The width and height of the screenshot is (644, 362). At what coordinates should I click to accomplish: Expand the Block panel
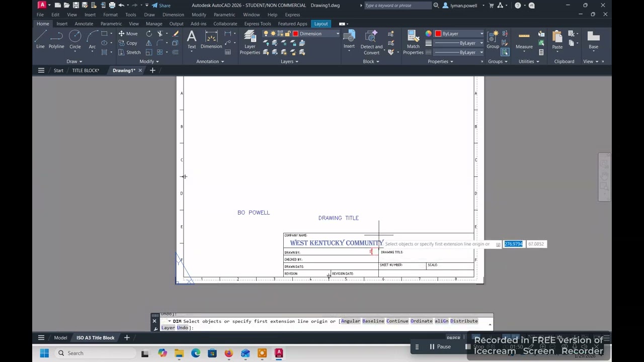(x=371, y=61)
